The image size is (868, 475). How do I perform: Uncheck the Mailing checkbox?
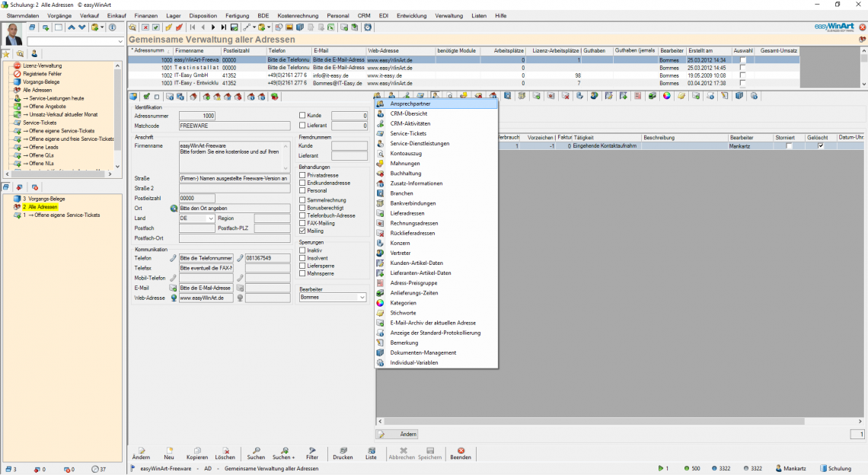pyautogui.click(x=302, y=231)
